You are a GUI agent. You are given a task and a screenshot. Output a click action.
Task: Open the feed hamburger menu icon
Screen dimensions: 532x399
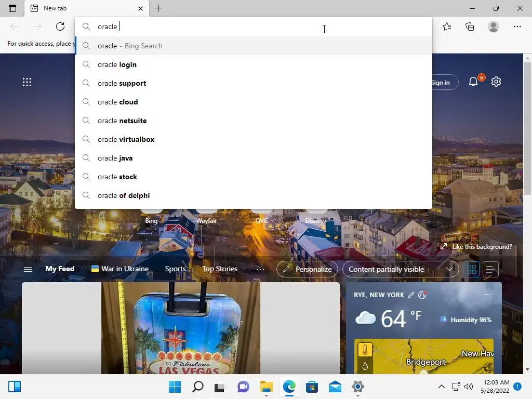pyautogui.click(x=28, y=270)
